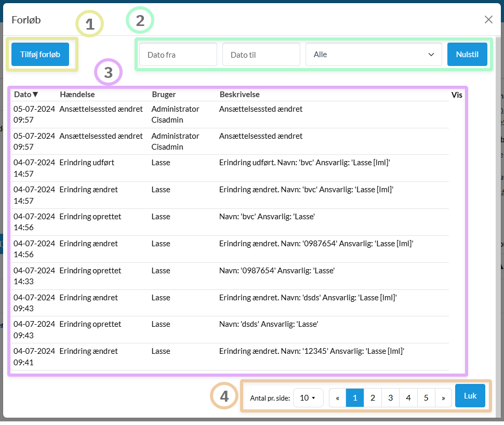This screenshot has height=425, width=504.
Task: Jump to page 3 in pagination
Action: [x=390, y=398]
